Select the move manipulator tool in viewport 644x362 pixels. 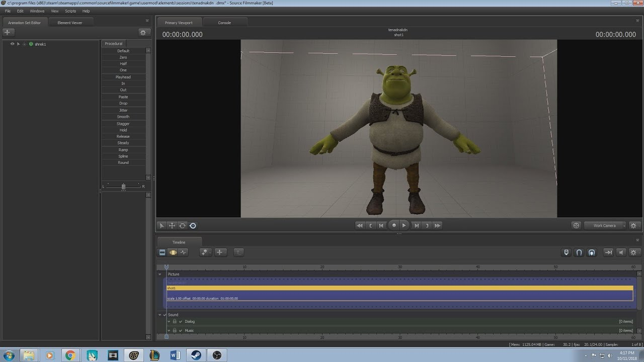pyautogui.click(x=172, y=226)
